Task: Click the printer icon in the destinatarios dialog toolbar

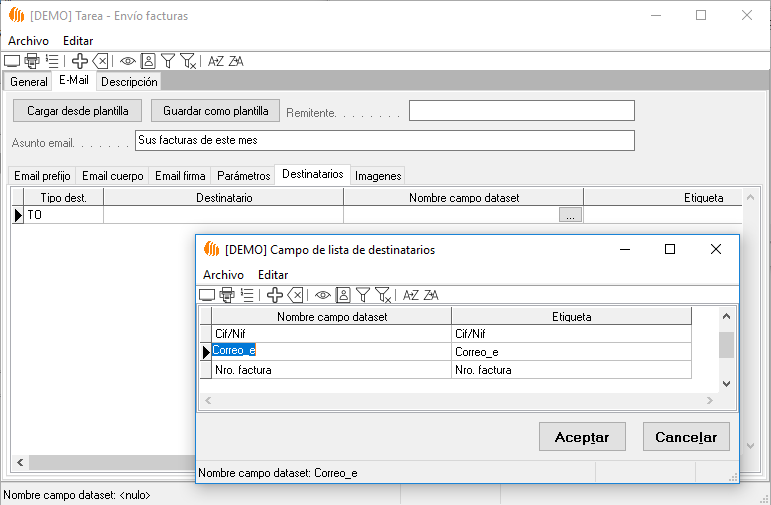Action: point(227,295)
